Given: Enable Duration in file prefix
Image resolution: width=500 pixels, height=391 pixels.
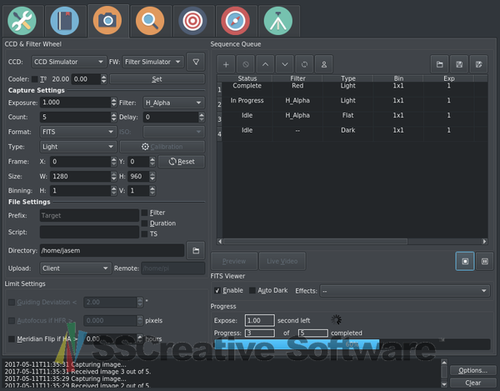Looking at the screenshot, I should pyautogui.click(x=144, y=223).
